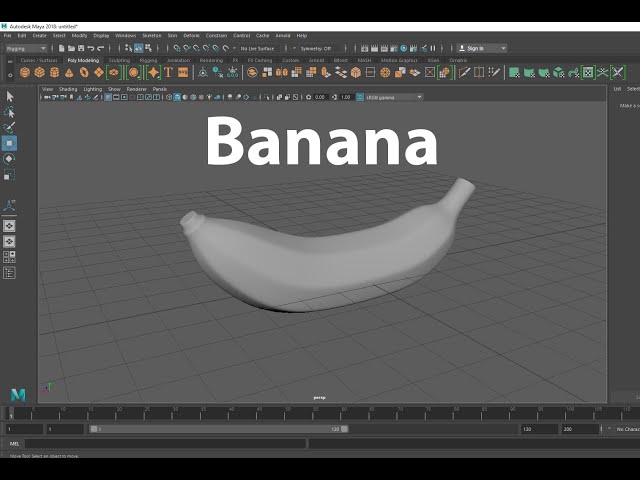640x480 pixels.
Task: Open the Rigging menu set dropdown
Action: [x=26, y=48]
